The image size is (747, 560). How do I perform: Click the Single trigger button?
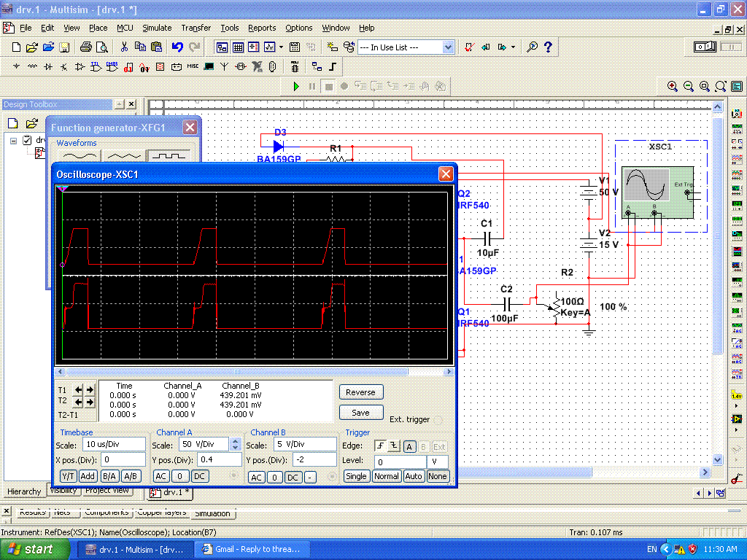tap(356, 476)
